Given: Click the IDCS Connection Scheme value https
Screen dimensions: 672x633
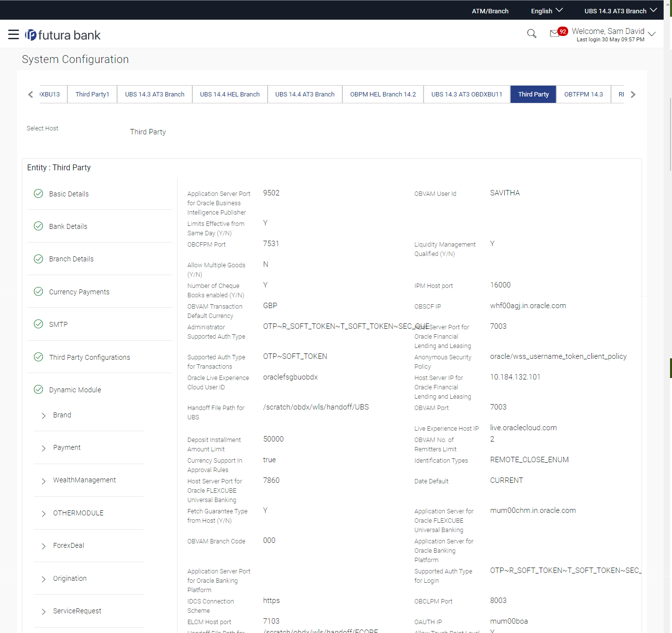Looking at the screenshot, I should pos(272,601).
